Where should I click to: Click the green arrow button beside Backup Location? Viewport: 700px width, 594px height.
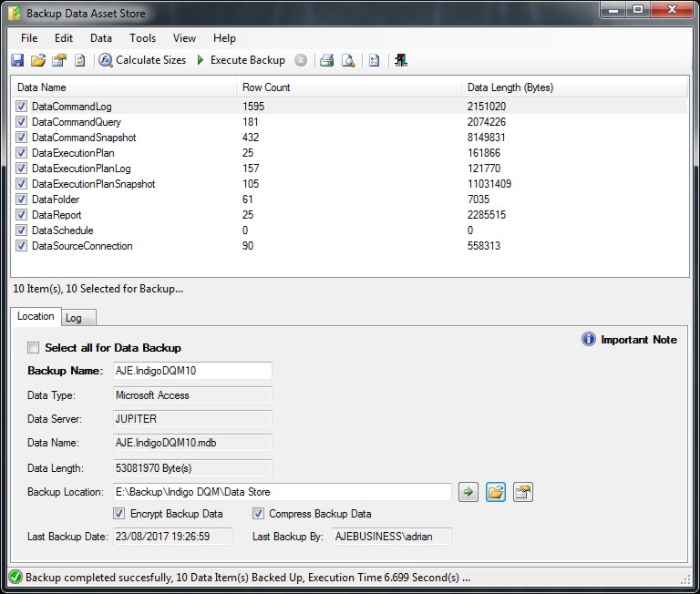468,492
